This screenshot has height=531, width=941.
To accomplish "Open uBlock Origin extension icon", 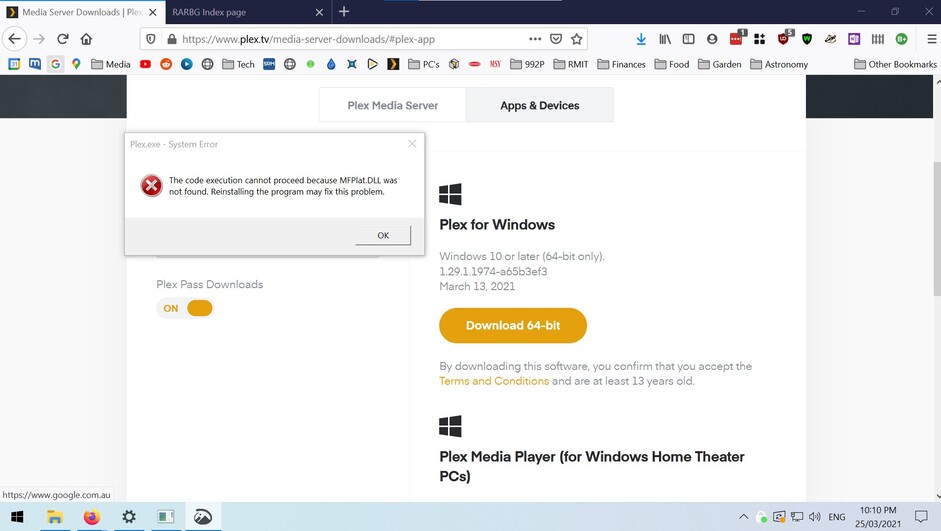I will pos(784,38).
